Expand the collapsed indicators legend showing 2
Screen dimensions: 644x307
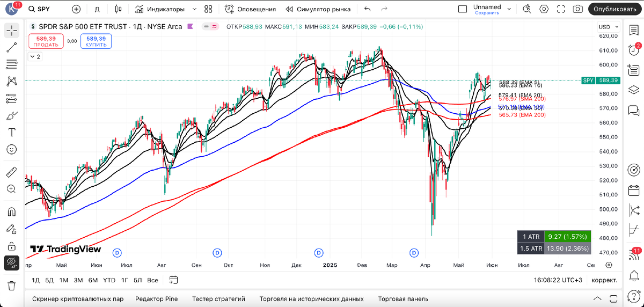tap(35, 56)
